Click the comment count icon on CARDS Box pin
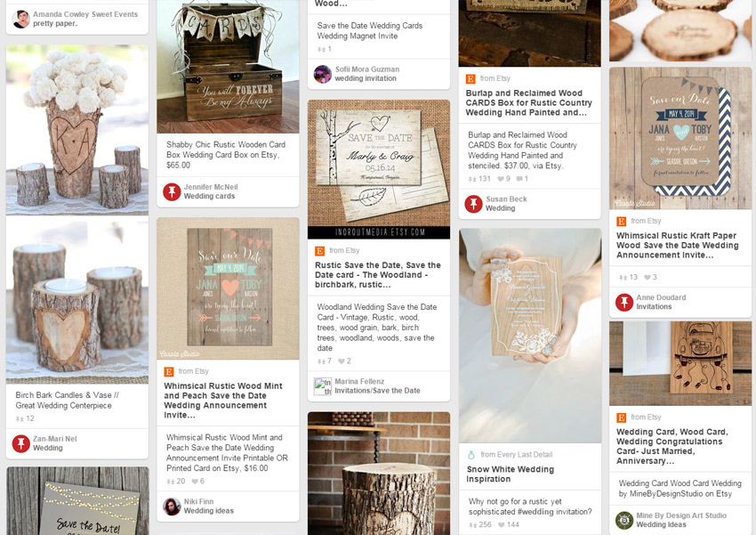The image size is (756, 535). coord(522,179)
